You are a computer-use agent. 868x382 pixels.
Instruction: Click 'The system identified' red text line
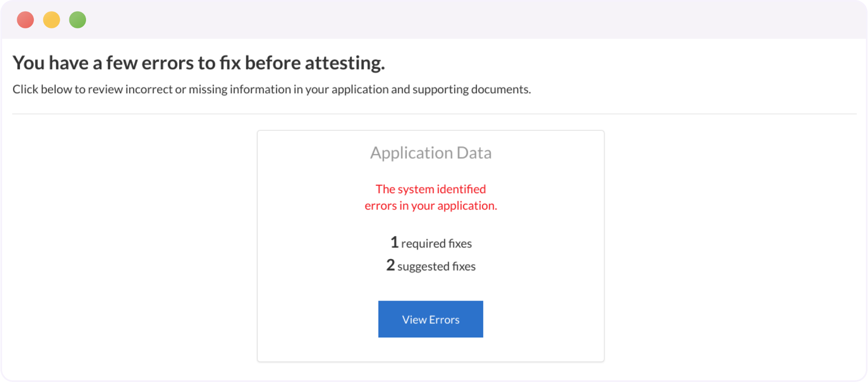click(431, 189)
